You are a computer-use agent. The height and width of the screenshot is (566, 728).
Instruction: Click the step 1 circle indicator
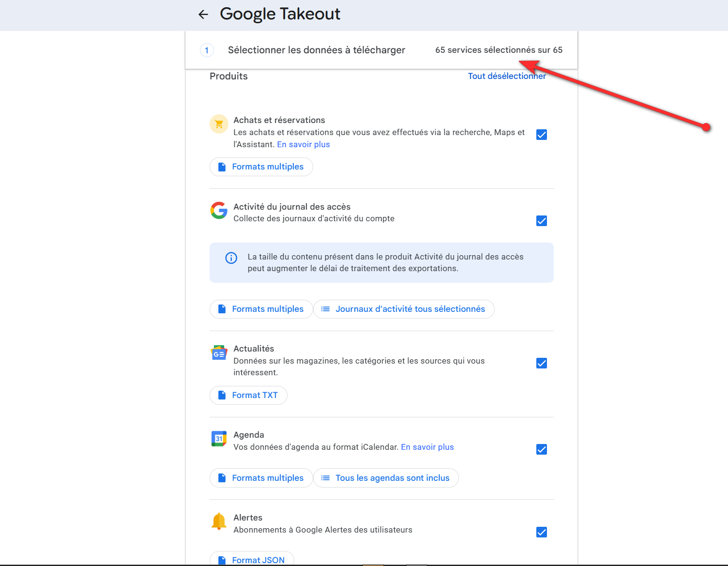[x=207, y=50]
